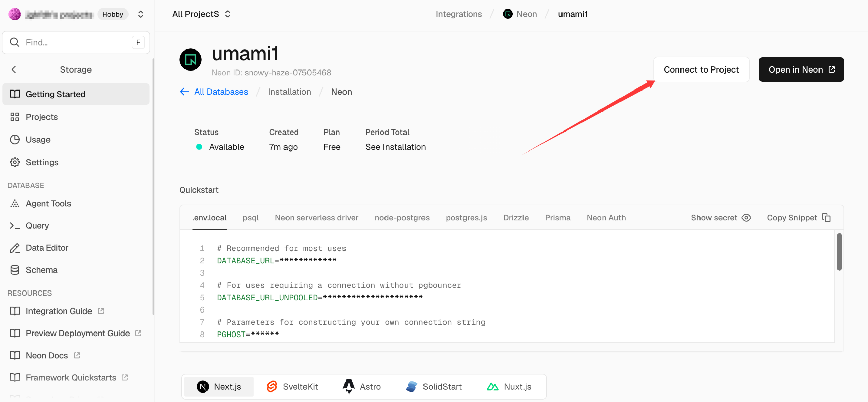Click the Find search field
This screenshot has height=402, width=868.
[x=76, y=42]
